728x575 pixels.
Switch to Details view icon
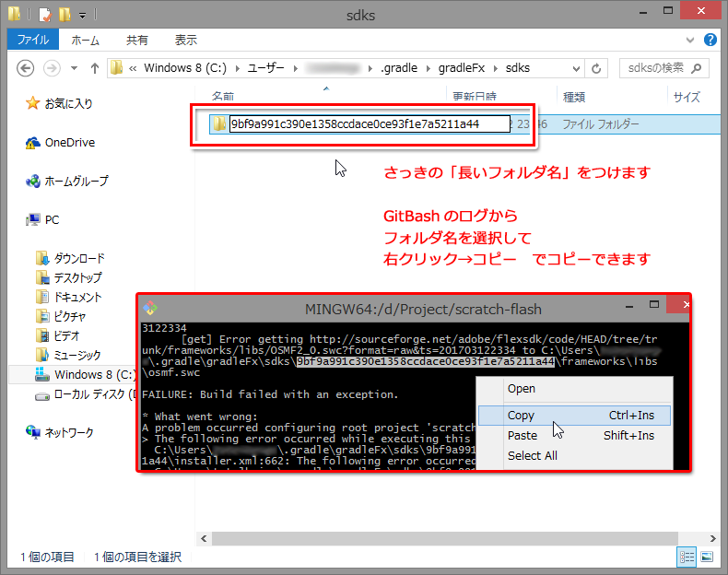pos(687,557)
